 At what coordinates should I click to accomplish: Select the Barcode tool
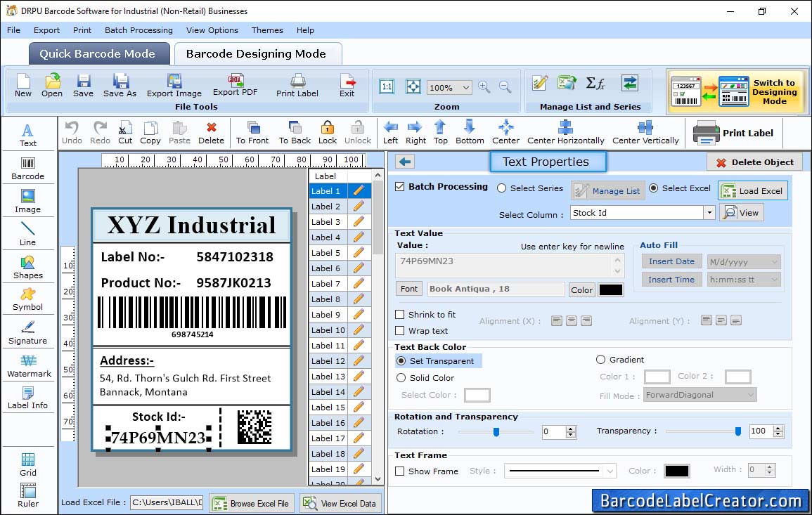[x=28, y=169]
